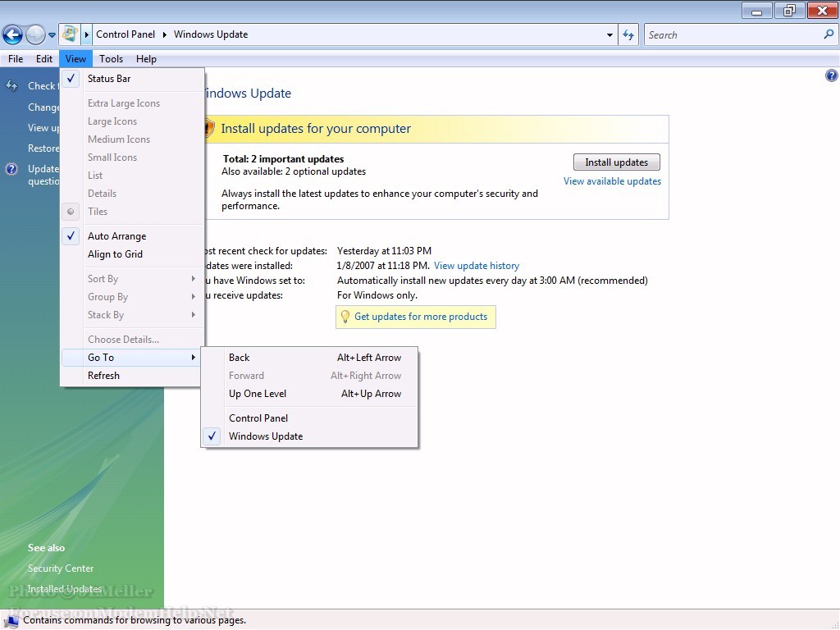This screenshot has height=630, width=840.
Task: Click the Check for updates sidebar icon
Action: (11, 85)
